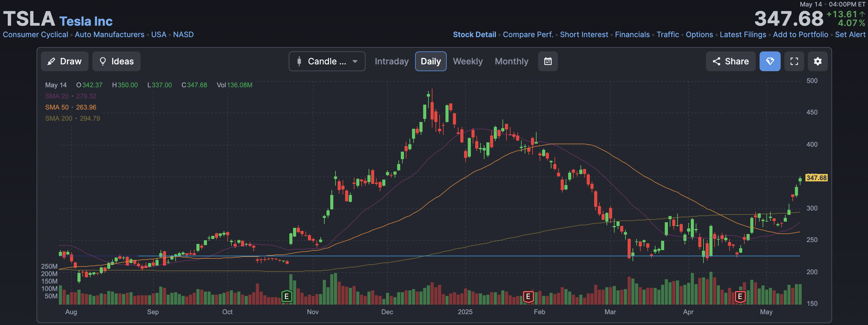Open the Stock Detail link

pyautogui.click(x=475, y=34)
